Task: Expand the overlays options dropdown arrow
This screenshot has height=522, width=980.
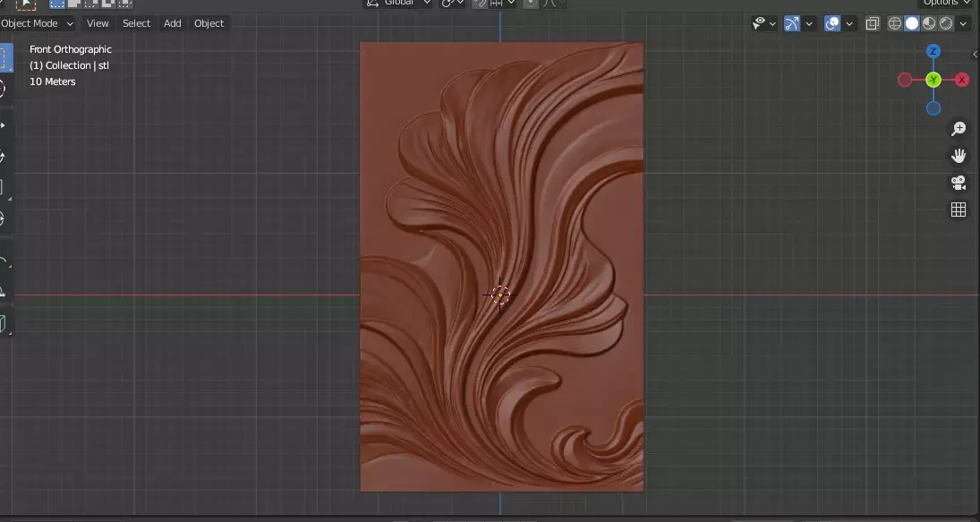Action: 848,24
